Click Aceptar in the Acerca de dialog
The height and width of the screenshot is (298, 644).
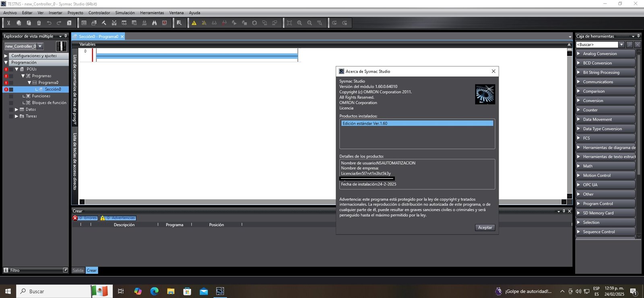pos(485,228)
